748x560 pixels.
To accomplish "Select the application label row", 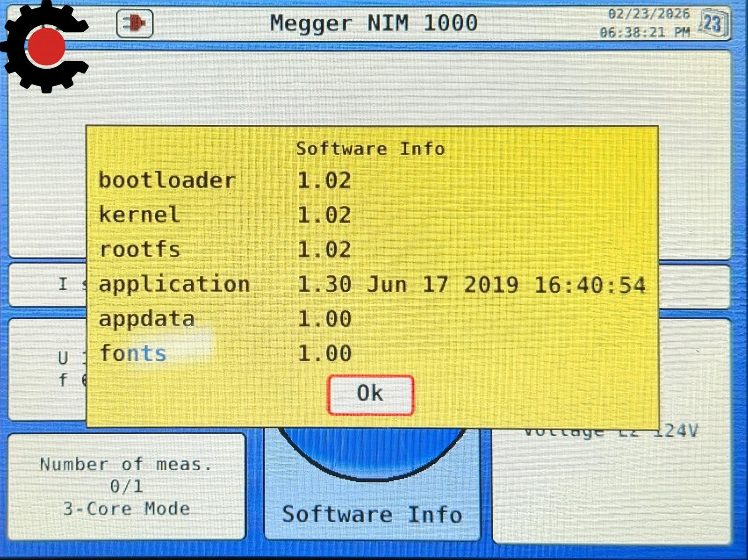I will point(174,285).
